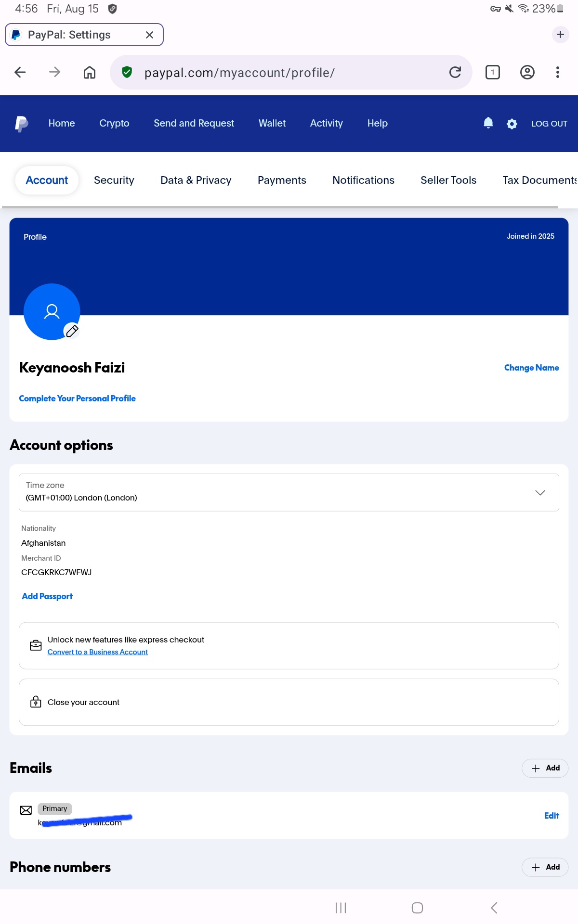This screenshot has width=578, height=924.
Task: Tap the muted sound status icon
Action: [x=509, y=9]
